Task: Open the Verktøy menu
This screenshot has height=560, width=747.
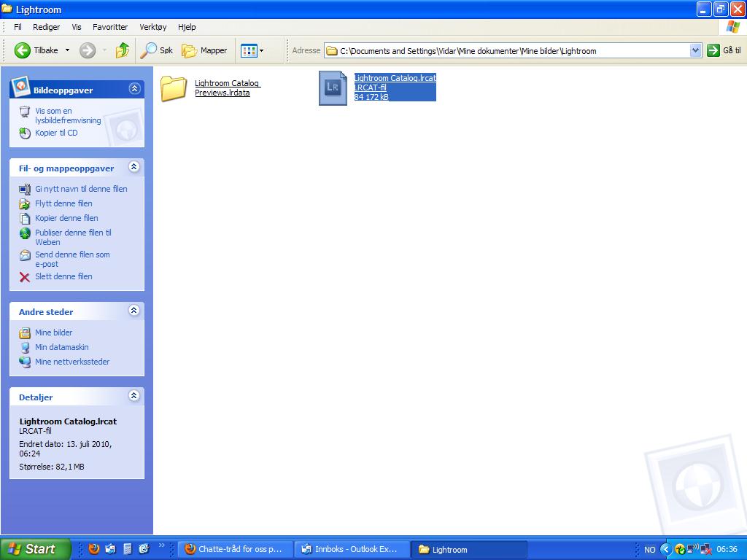Action: pos(153,27)
